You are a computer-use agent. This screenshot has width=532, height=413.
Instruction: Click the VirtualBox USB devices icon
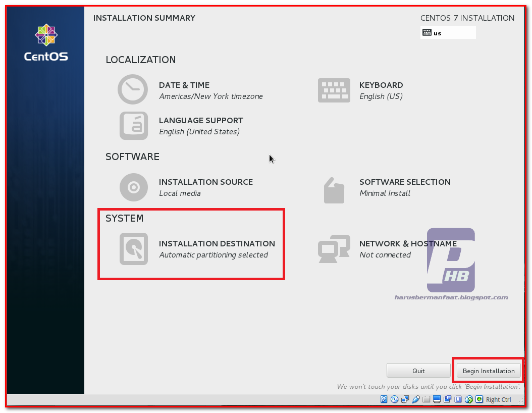(x=415, y=399)
